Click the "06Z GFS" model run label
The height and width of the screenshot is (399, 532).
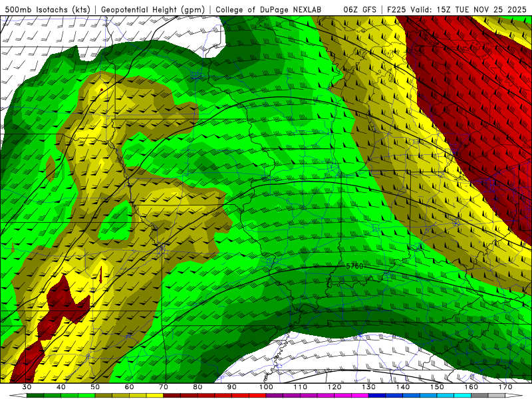click(x=360, y=9)
